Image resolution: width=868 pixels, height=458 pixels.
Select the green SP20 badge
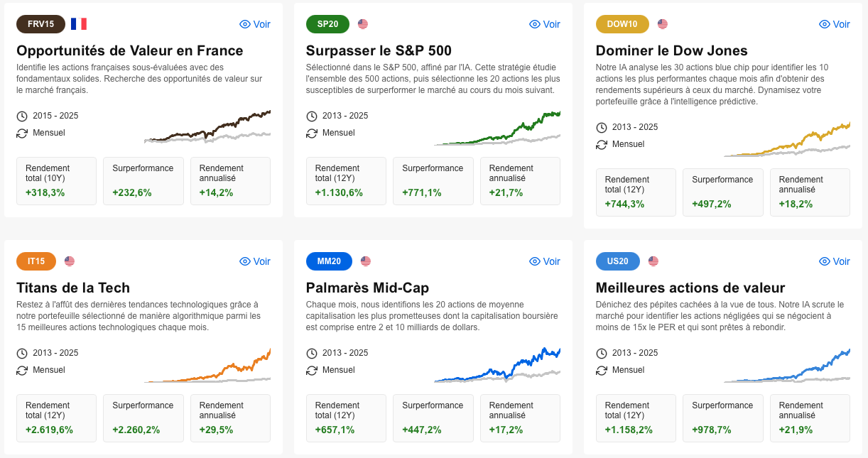[x=327, y=24]
